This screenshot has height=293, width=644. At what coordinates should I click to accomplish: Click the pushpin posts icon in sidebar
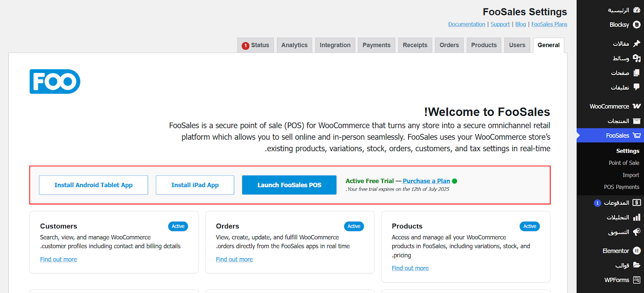[636, 43]
